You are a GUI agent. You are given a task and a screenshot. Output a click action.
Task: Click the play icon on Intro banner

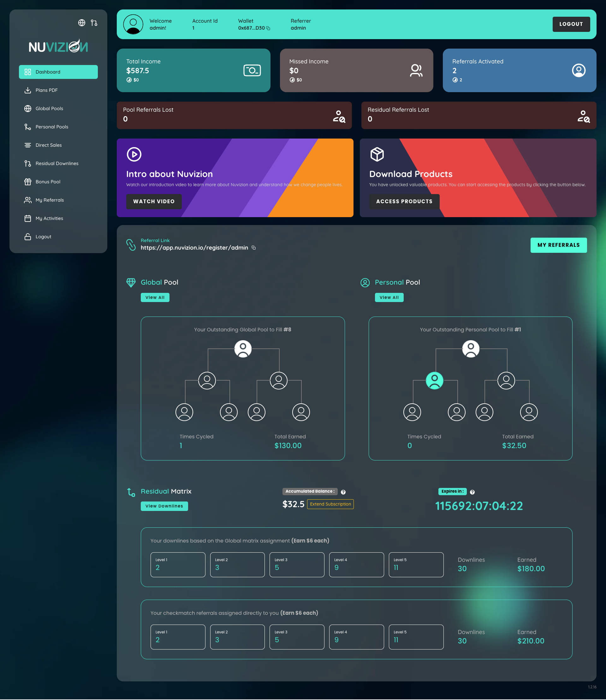tap(134, 154)
